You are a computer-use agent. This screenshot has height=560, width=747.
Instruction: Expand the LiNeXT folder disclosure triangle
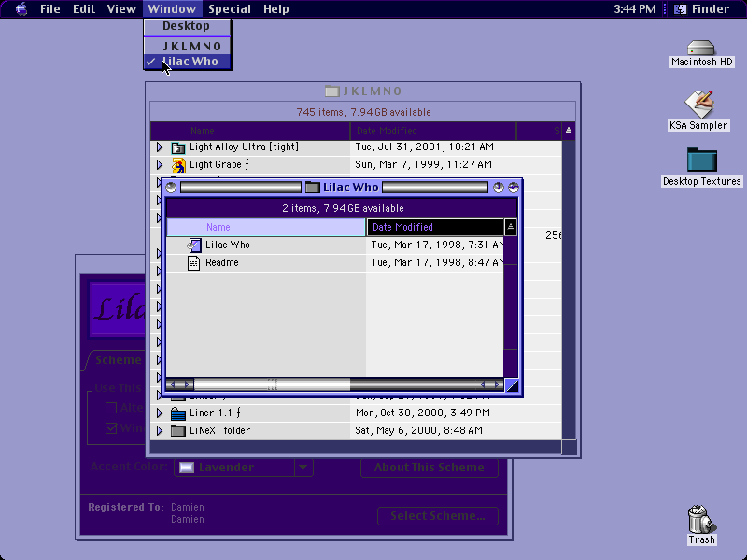tap(160, 431)
